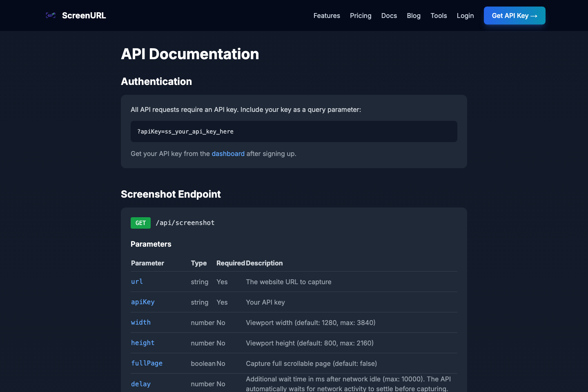The image size is (588, 392).
Task: Click the API Documentation heading
Action: click(x=190, y=53)
